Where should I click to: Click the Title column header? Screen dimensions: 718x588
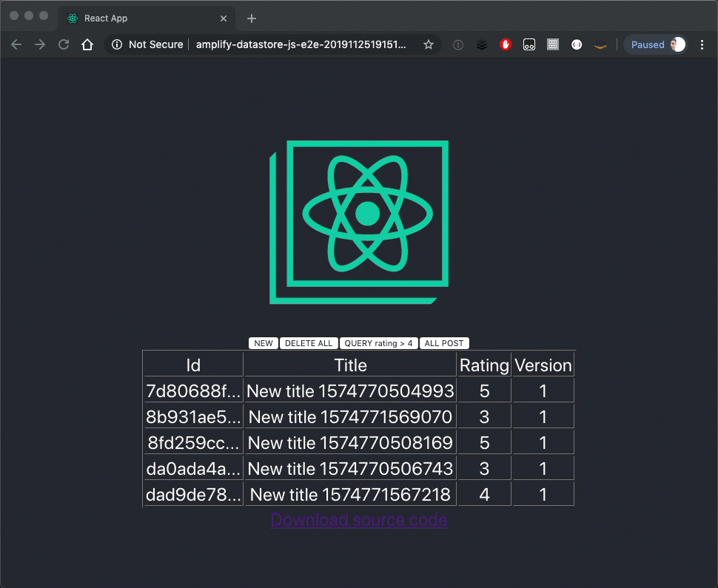tap(350, 365)
